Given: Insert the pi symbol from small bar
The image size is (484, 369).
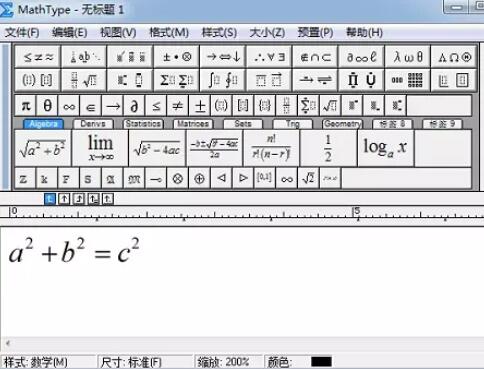Looking at the screenshot, I should 26,106.
